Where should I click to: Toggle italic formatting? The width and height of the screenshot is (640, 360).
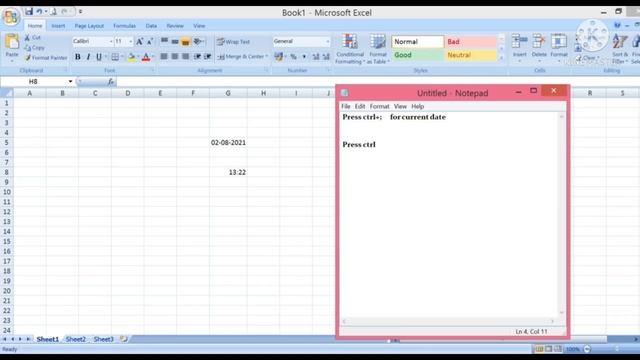point(88,57)
